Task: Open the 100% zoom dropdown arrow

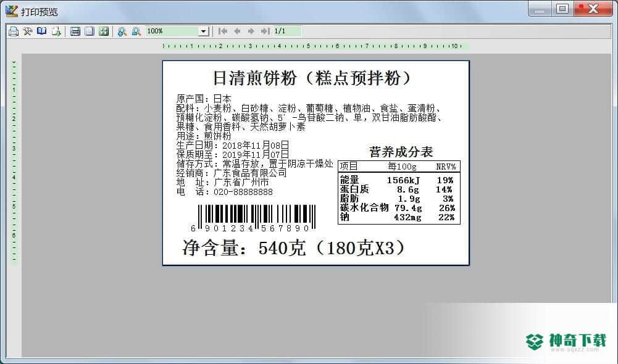Action: click(x=203, y=31)
